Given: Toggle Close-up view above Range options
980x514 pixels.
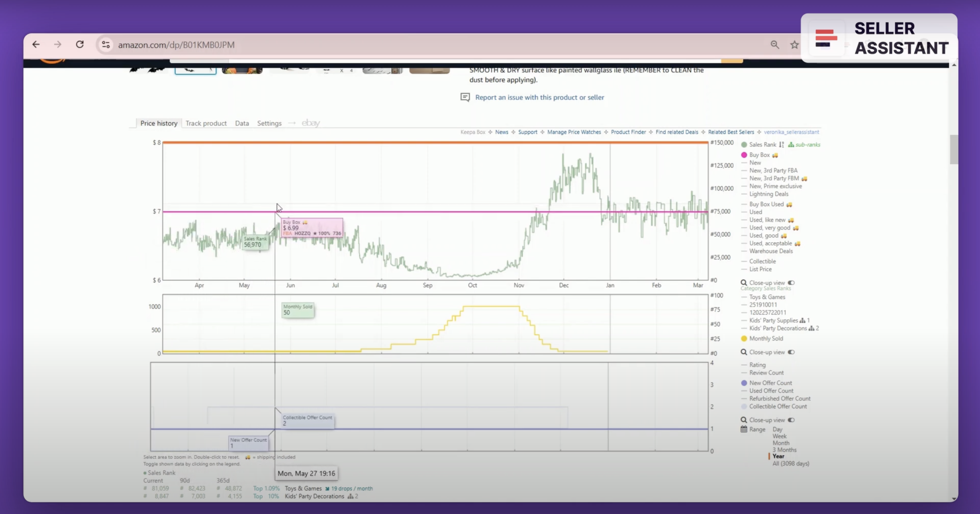Looking at the screenshot, I should click(791, 420).
